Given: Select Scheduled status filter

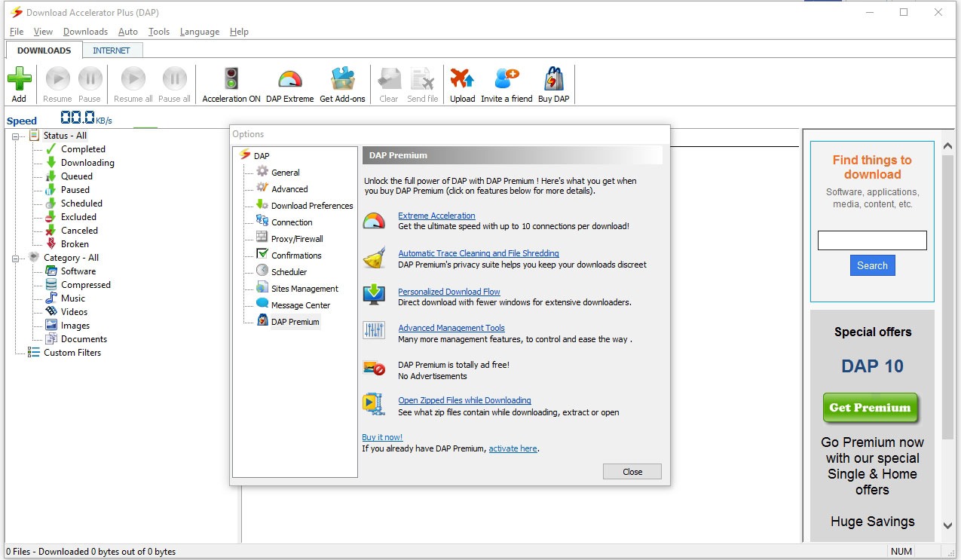Looking at the screenshot, I should 81,203.
